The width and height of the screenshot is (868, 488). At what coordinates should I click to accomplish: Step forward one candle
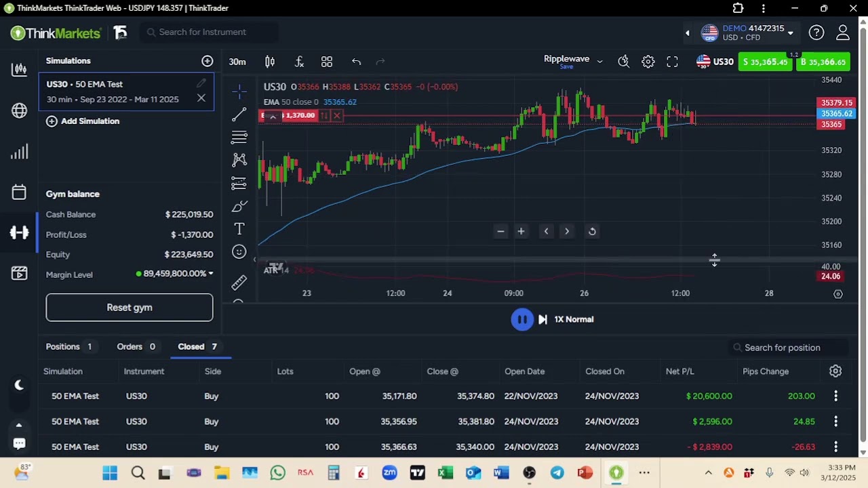tap(542, 319)
